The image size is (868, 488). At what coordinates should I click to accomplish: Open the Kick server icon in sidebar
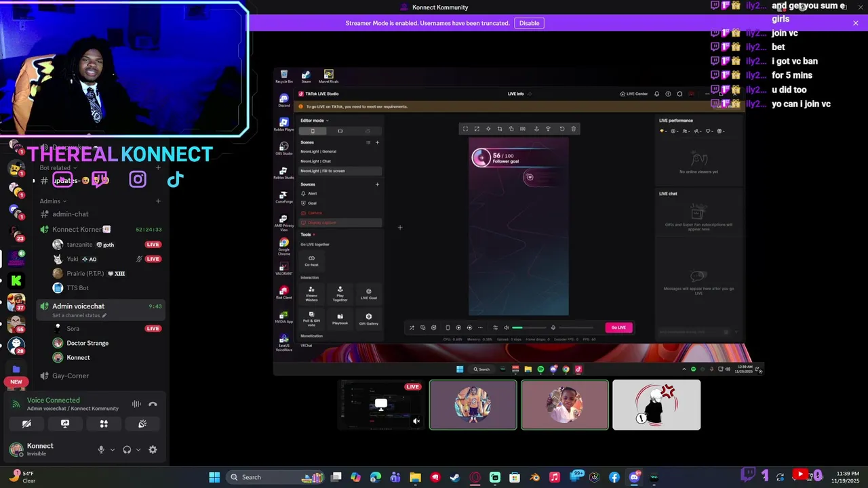click(16, 280)
